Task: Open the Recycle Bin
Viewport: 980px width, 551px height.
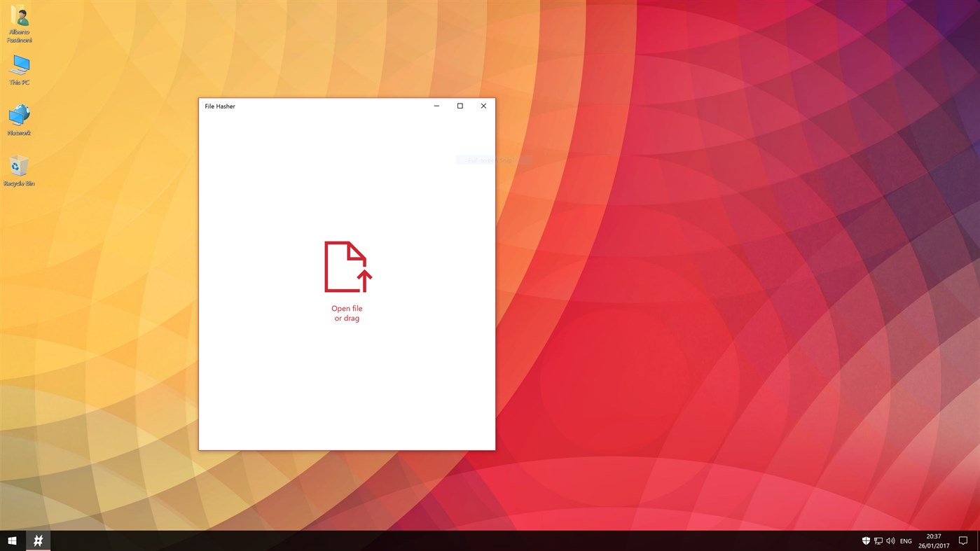Action: [19, 168]
